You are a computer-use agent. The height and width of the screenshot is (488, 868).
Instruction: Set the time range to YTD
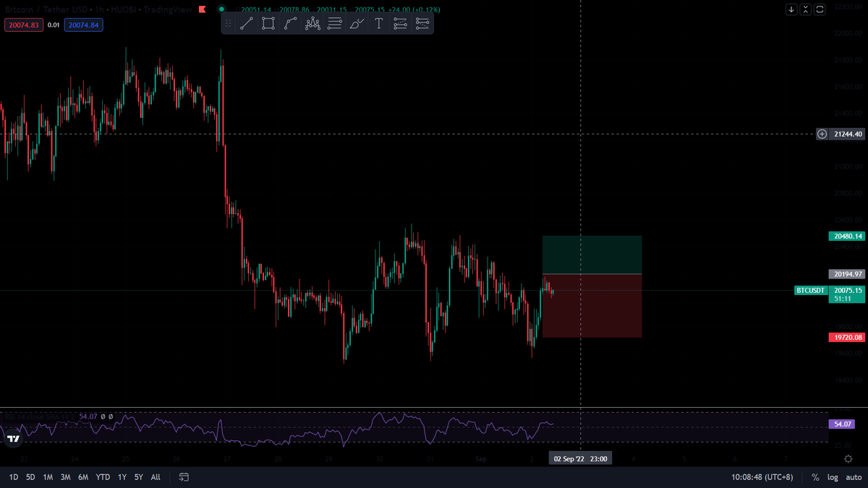(x=103, y=477)
